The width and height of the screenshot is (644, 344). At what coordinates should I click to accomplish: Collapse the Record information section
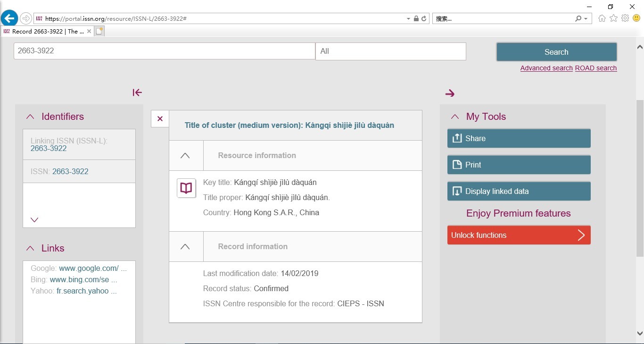pyautogui.click(x=185, y=246)
